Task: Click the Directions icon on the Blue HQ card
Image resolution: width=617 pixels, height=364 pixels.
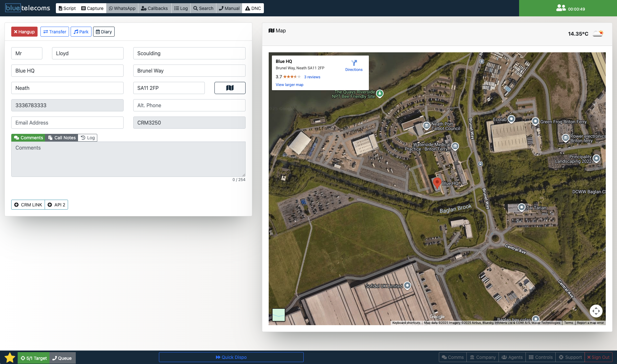Action: pos(354,63)
